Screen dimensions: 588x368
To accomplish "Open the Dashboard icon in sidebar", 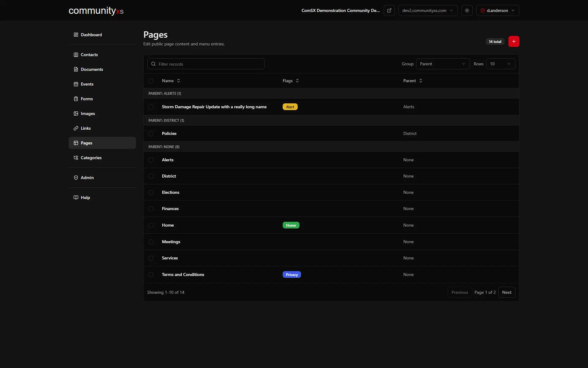I will coord(76,35).
